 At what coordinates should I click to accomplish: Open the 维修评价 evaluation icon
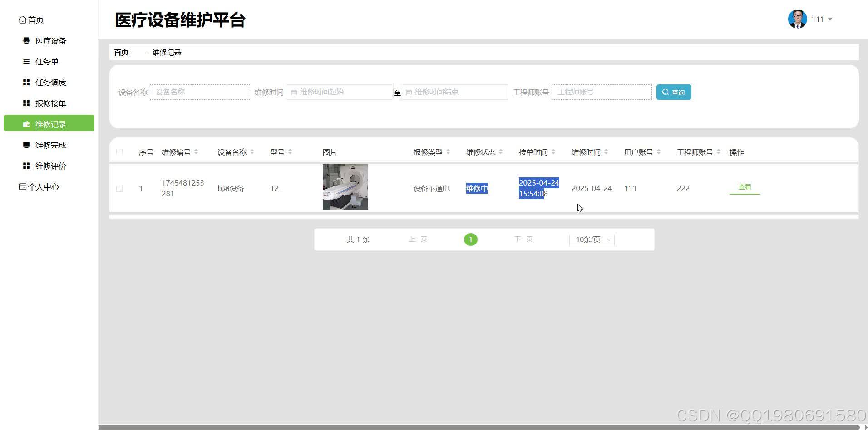26,166
